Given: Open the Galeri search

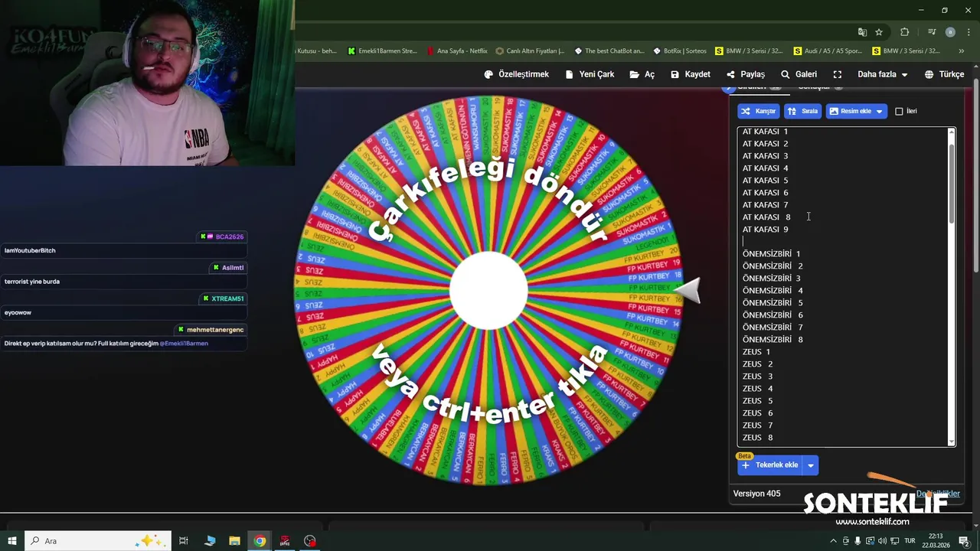Looking at the screenshot, I should [x=799, y=74].
